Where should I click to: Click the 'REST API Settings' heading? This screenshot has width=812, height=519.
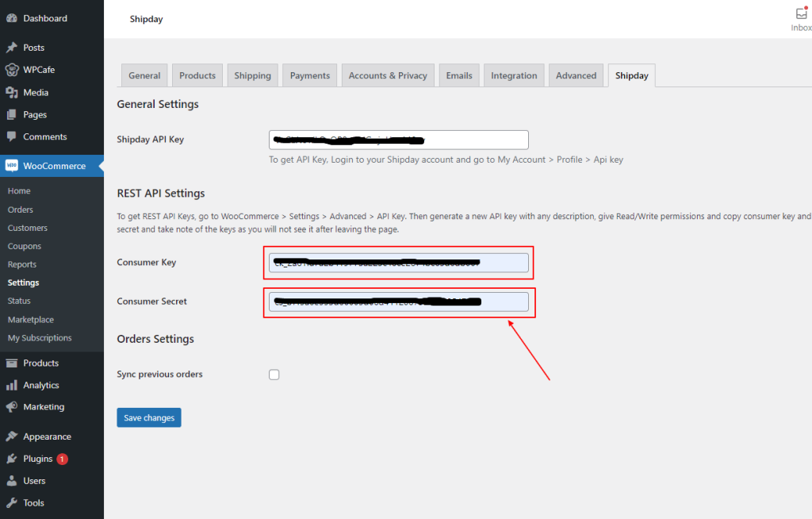tap(161, 194)
